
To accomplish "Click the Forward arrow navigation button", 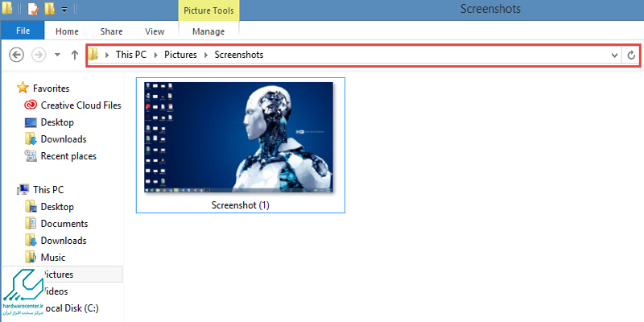I will pyautogui.click(x=39, y=55).
